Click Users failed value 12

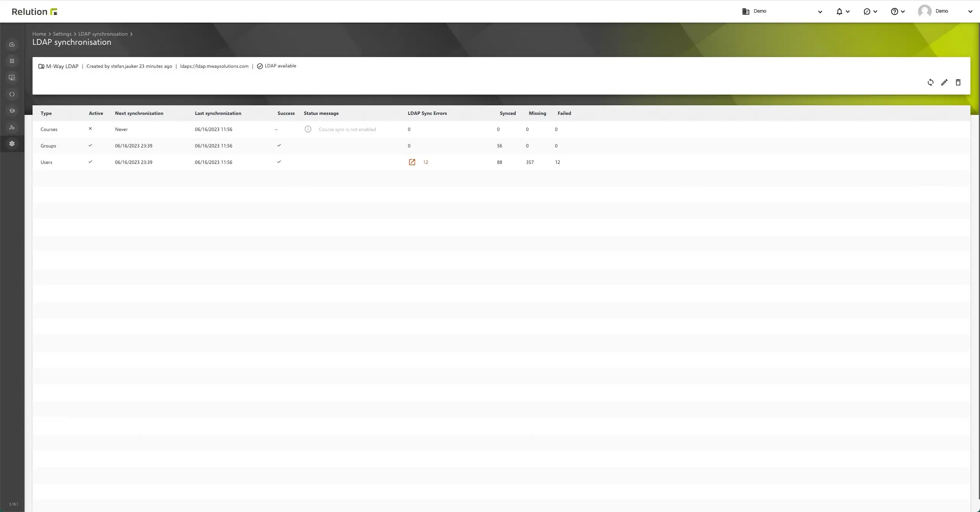pyautogui.click(x=557, y=162)
